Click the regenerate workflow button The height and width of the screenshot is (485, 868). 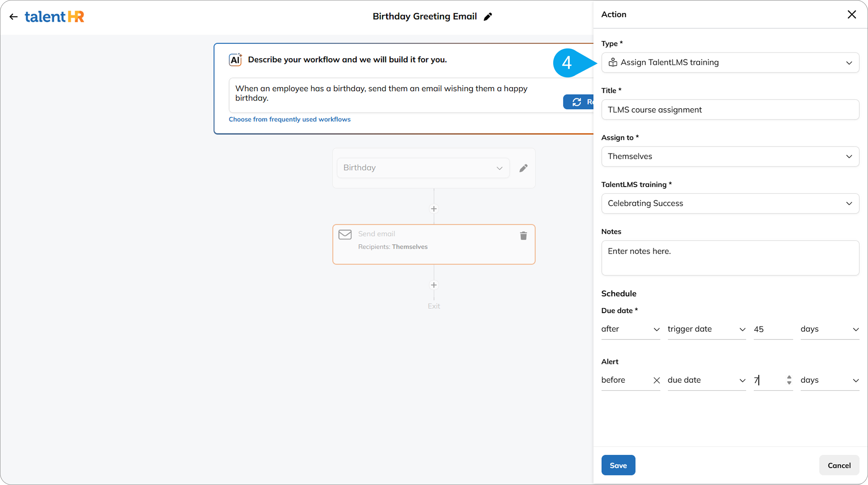click(x=578, y=102)
